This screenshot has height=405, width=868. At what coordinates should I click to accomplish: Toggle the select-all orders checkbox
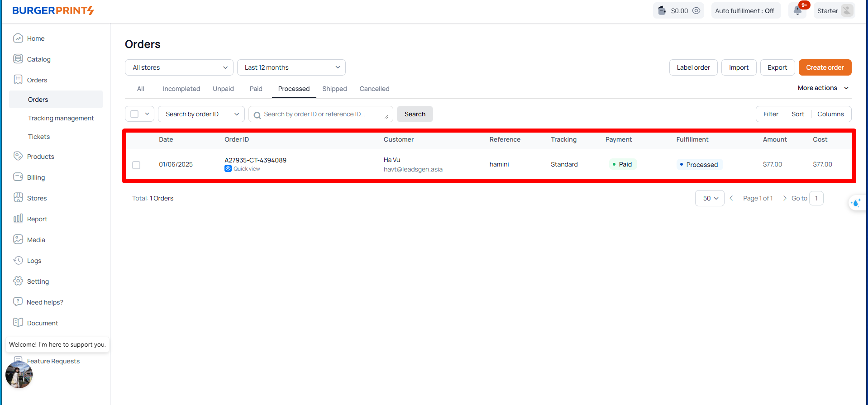134,114
